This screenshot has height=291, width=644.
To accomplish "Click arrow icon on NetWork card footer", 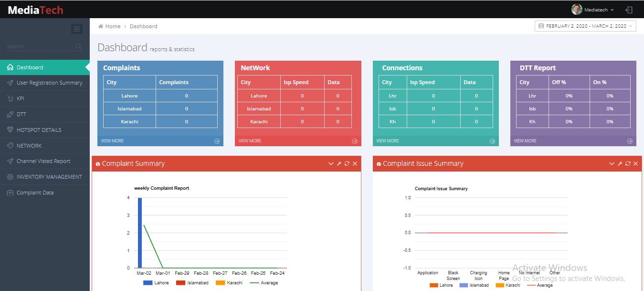I will click(354, 141).
